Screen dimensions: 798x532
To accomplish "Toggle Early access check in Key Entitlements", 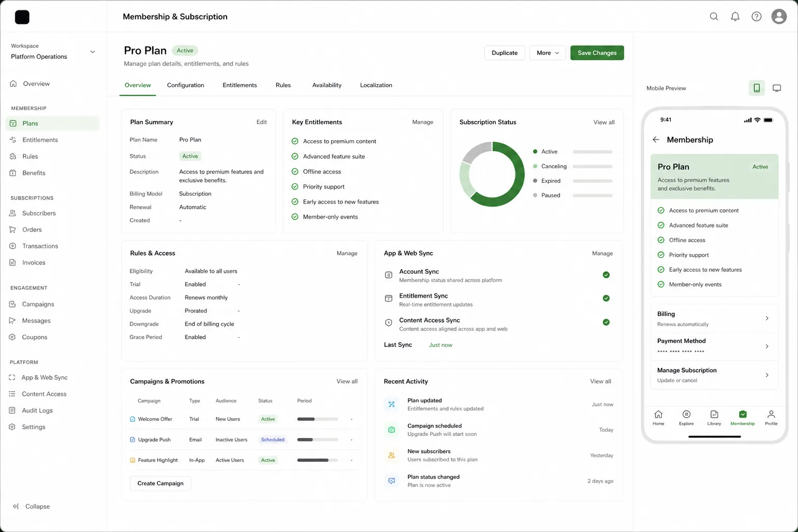I will click(x=295, y=202).
